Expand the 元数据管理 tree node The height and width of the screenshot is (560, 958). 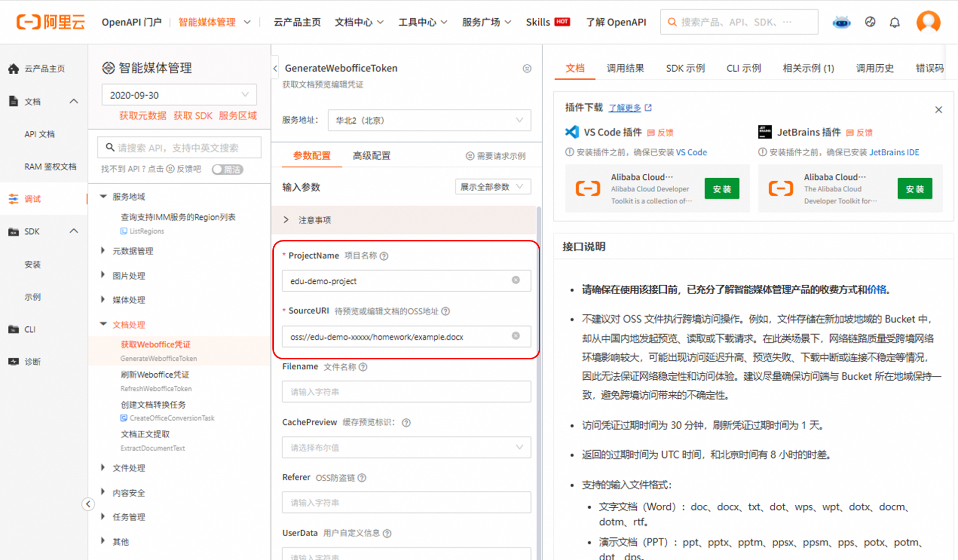[103, 250]
